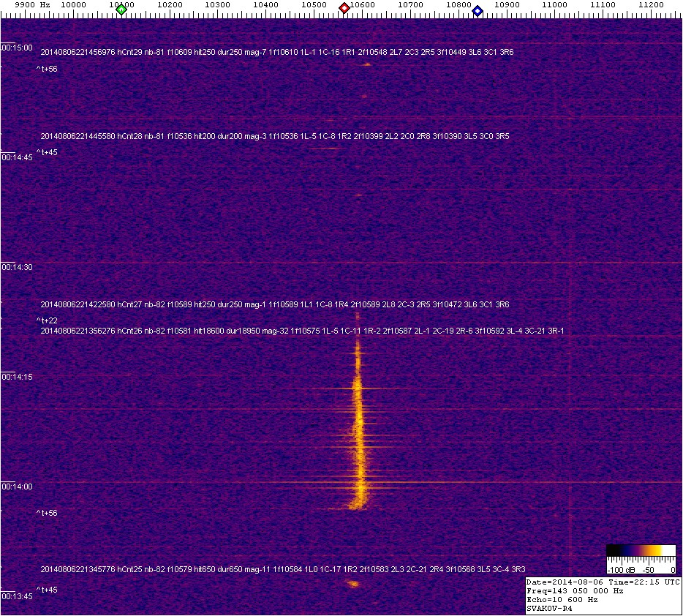Click the hCnt25 detection annotation line
This screenshot has height=616, width=683.
[283, 569]
